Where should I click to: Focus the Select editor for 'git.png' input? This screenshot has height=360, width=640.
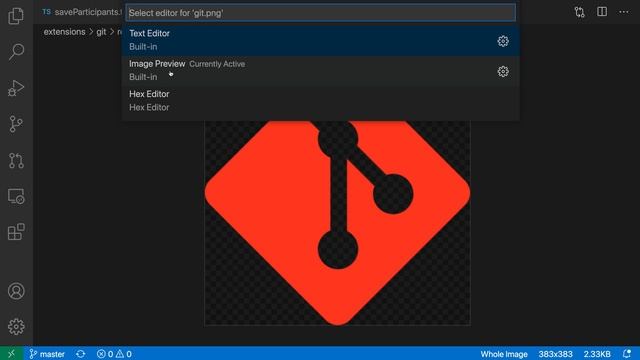[x=321, y=13]
